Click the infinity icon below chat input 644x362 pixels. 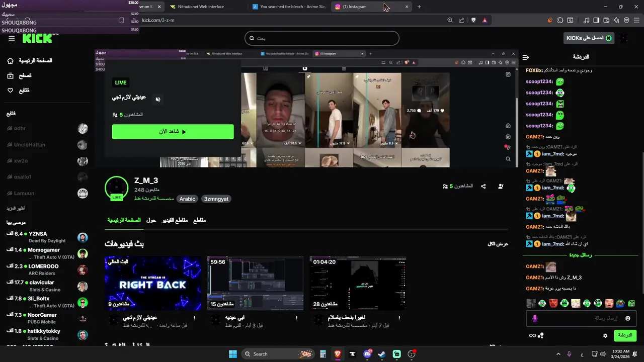click(x=532, y=335)
